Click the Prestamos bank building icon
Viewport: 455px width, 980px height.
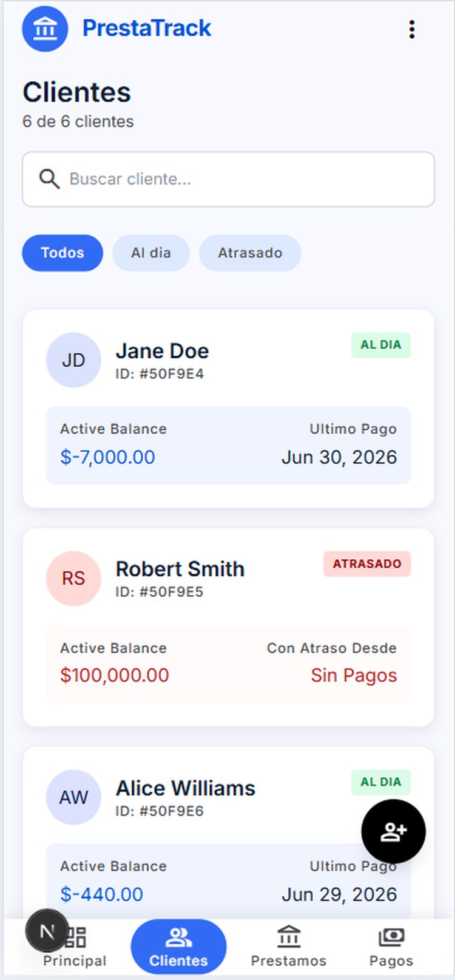click(x=289, y=937)
